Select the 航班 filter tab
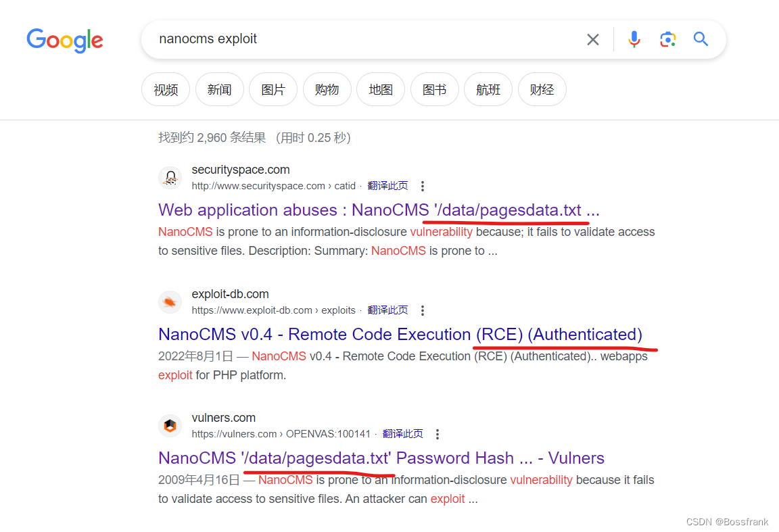779x532 pixels. point(488,89)
